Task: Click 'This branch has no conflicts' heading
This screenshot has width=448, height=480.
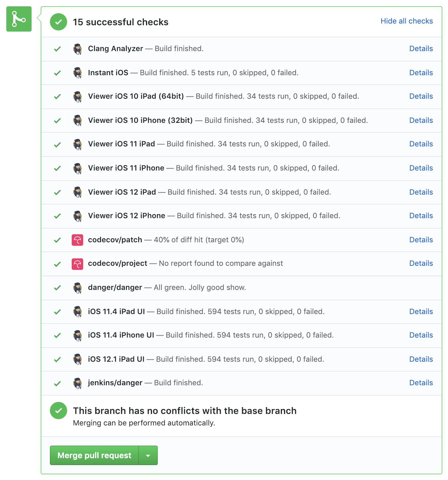Action: coord(185,411)
